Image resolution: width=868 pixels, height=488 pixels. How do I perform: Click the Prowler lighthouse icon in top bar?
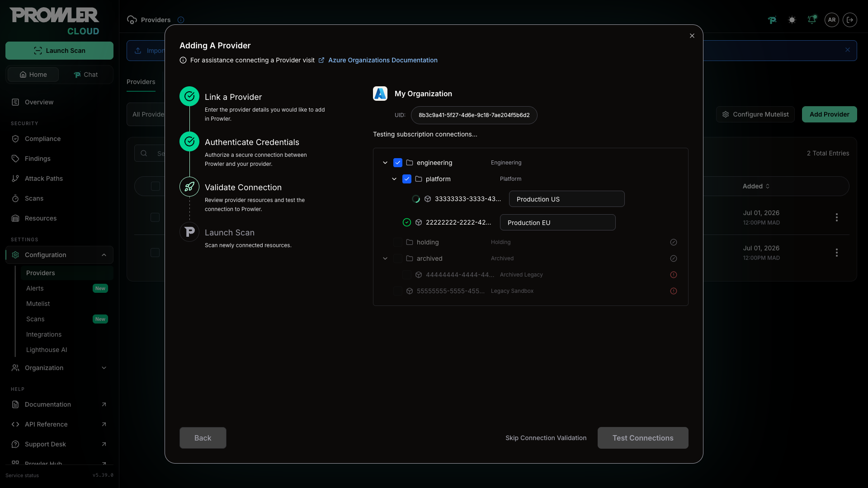(772, 20)
